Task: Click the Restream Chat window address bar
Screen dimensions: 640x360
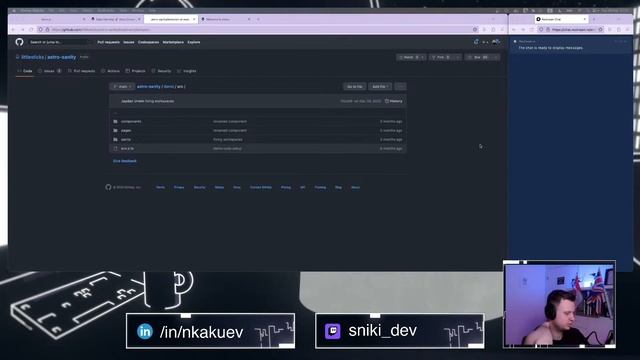Action: coord(571,29)
